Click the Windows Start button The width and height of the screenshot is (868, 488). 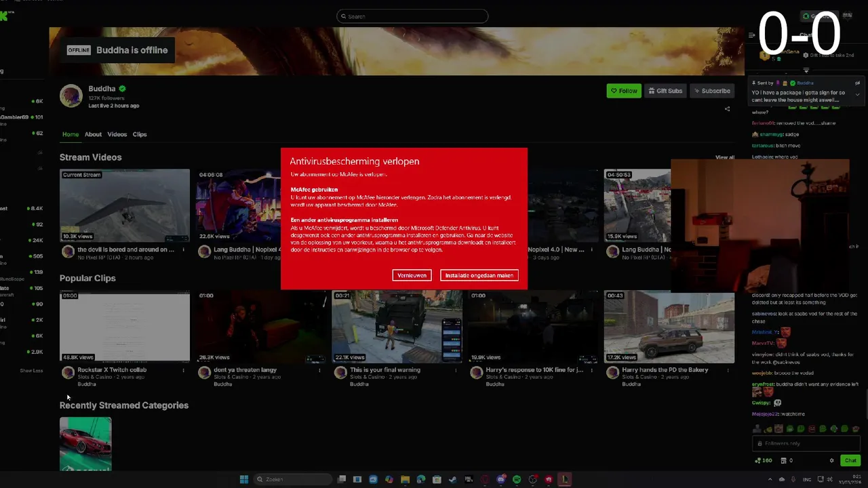244,480
